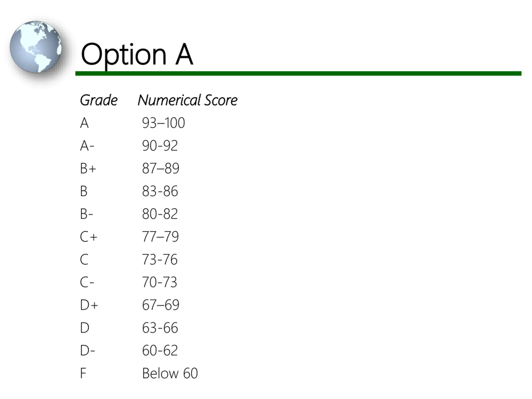
Task: Select the 73-76 score range
Action: (160, 260)
